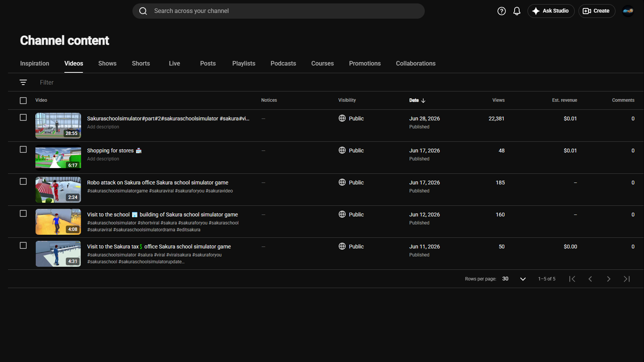Open the Shows tab

click(107, 64)
